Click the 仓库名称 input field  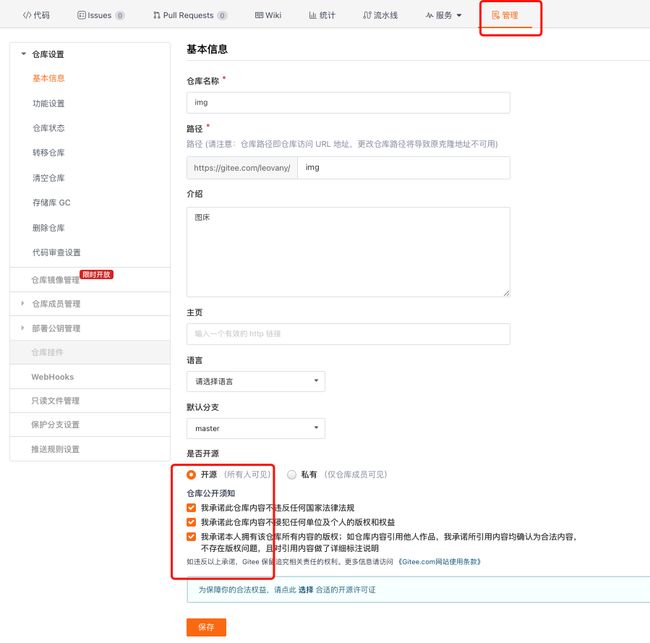pyautogui.click(x=348, y=102)
